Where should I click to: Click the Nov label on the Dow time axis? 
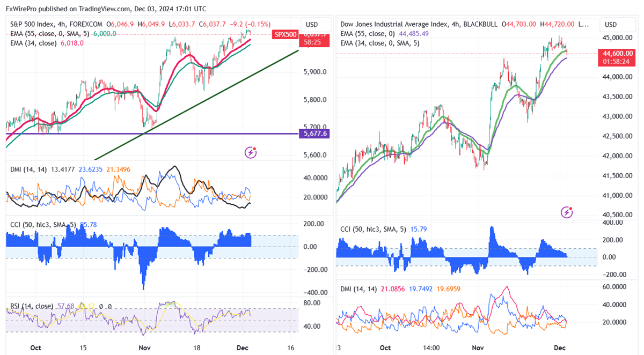pyautogui.click(x=478, y=347)
